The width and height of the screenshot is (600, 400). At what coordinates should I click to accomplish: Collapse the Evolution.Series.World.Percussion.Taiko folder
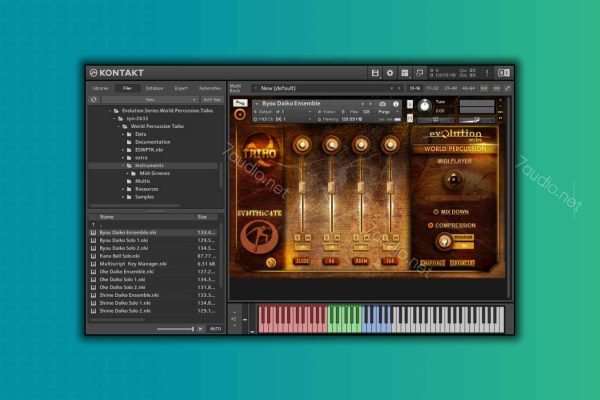coord(110,111)
